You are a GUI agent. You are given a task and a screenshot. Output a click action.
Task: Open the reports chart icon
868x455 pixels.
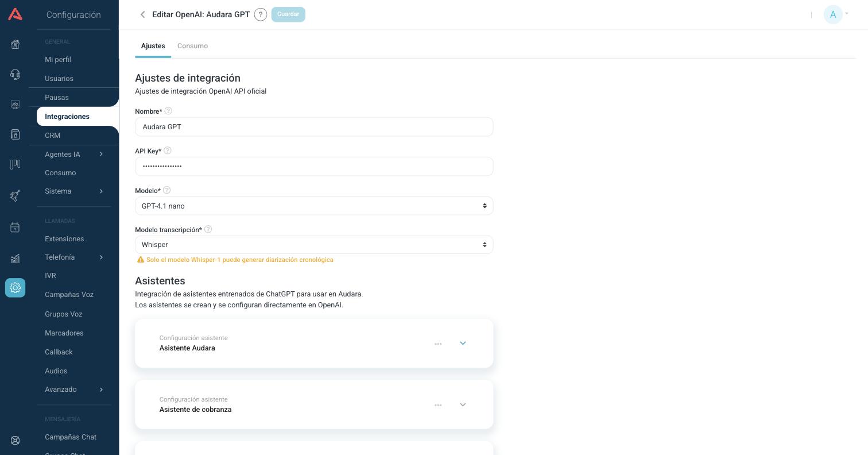click(15, 258)
